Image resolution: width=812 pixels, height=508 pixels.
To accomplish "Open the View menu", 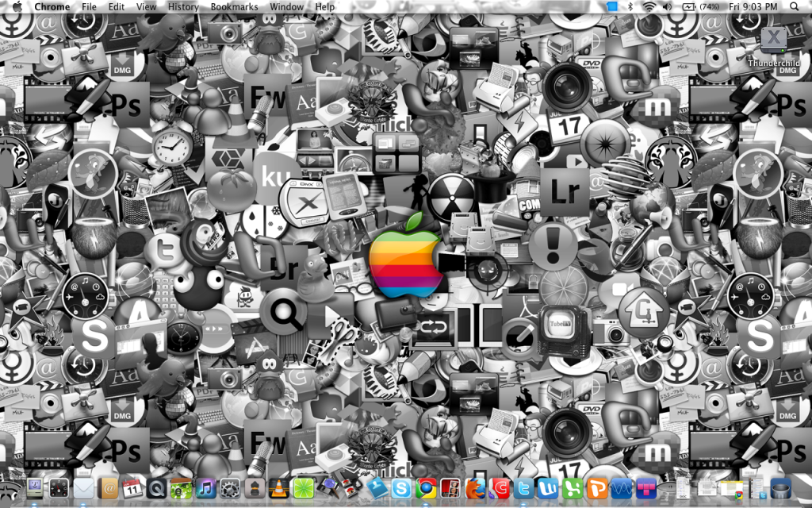I will click(146, 6).
